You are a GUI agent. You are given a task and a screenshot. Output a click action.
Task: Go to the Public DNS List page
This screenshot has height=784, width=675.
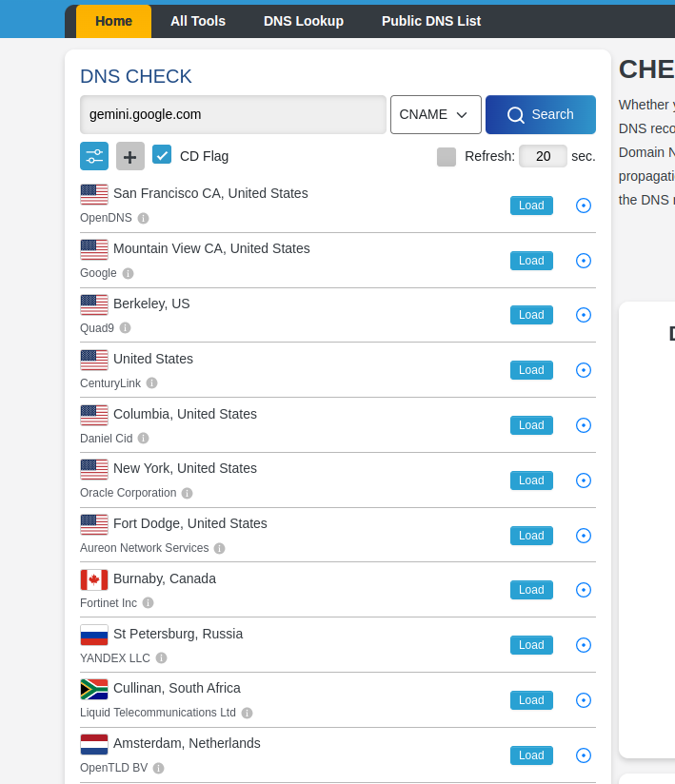[x=431, y=21]
